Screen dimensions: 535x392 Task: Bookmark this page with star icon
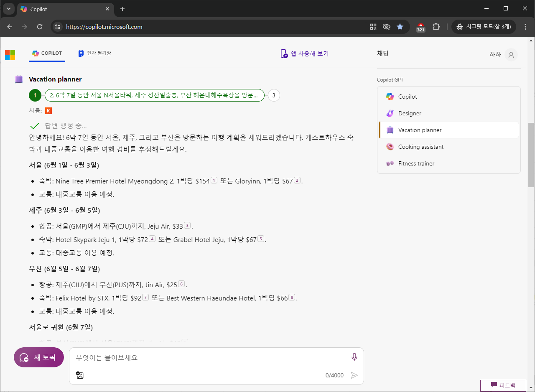[x=400, y=27]
